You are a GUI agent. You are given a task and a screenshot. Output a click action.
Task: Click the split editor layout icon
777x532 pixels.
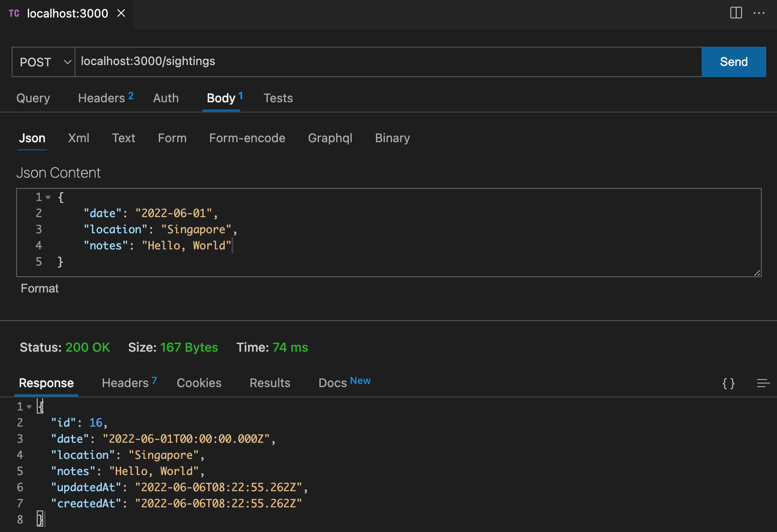(736, 13)
